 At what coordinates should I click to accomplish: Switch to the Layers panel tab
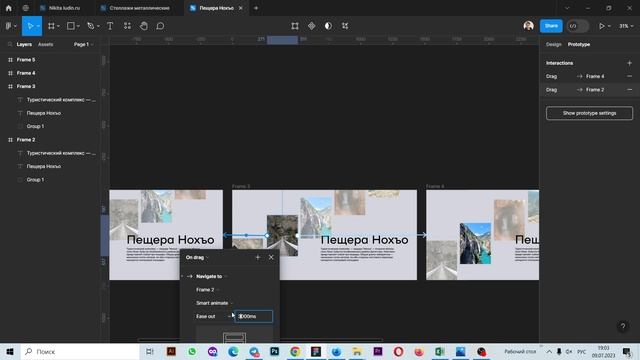tap(24, 44)
